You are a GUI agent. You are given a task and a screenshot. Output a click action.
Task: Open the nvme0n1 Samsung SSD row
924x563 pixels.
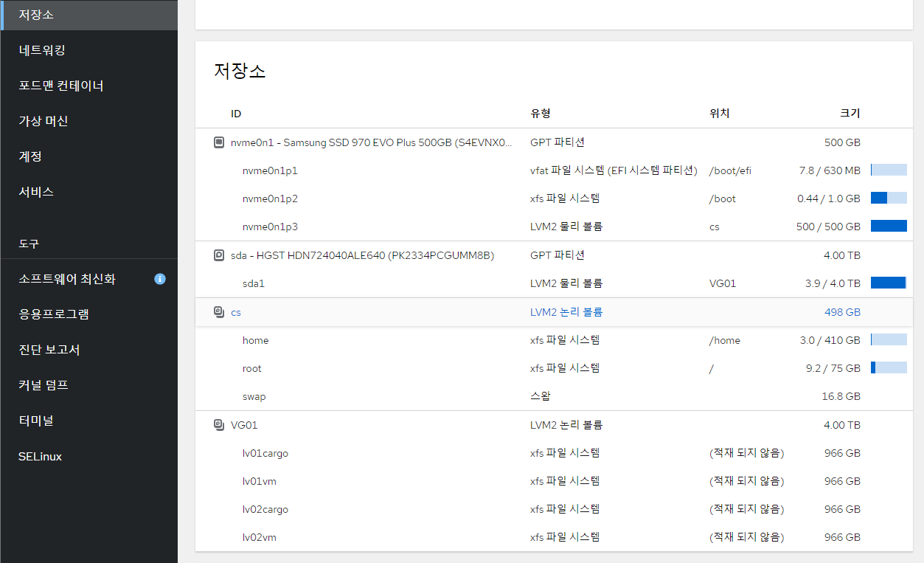pos(554,142)
